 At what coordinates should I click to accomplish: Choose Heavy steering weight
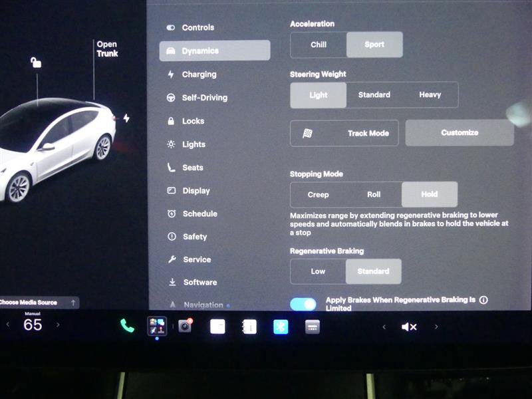pos(430,94)
